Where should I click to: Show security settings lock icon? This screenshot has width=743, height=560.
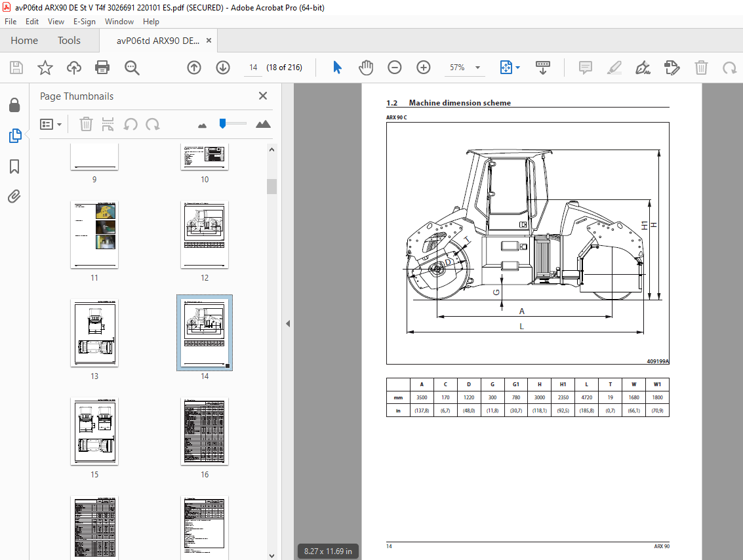14,105
